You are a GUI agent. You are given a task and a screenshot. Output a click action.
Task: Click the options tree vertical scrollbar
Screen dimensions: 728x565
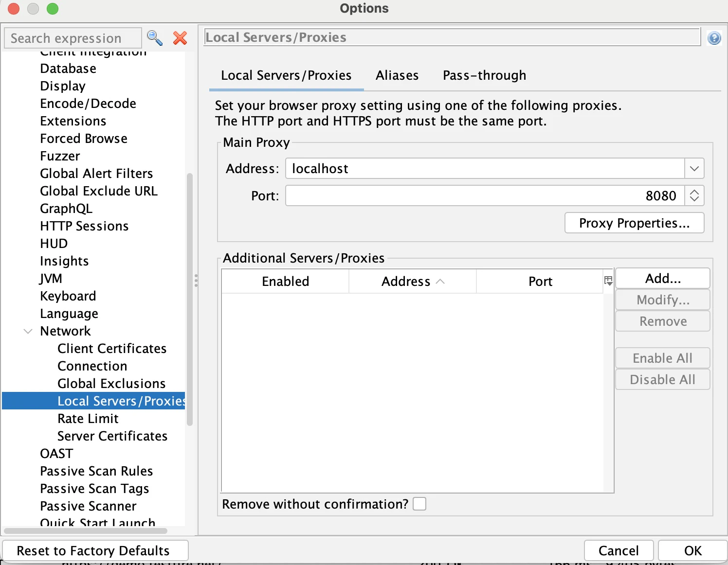click(190, 299)
